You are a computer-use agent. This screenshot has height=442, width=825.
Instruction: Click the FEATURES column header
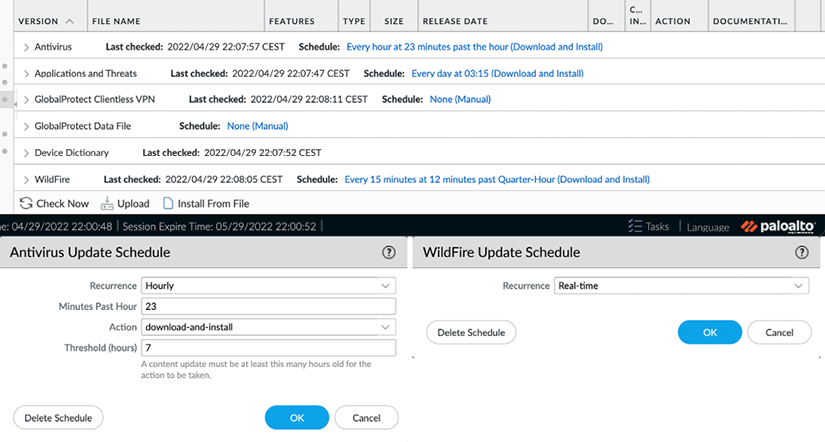tap(291, 22)
